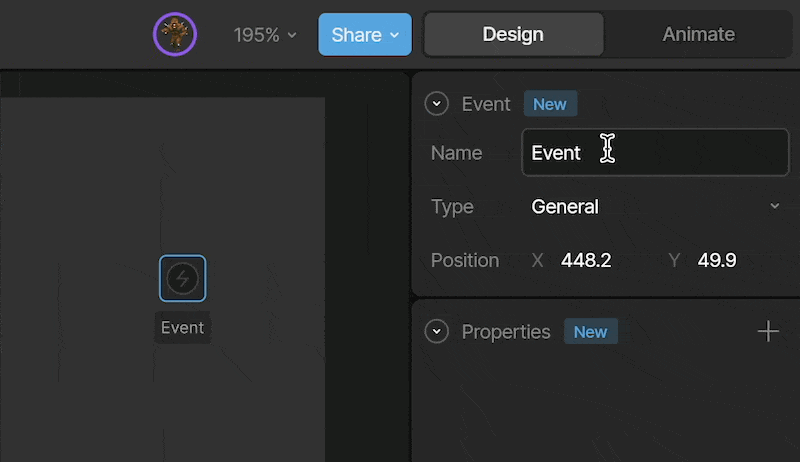Click the Event section title in the panel
The image size is (800, 462).
pyautogui.click(x=486, y=104)
